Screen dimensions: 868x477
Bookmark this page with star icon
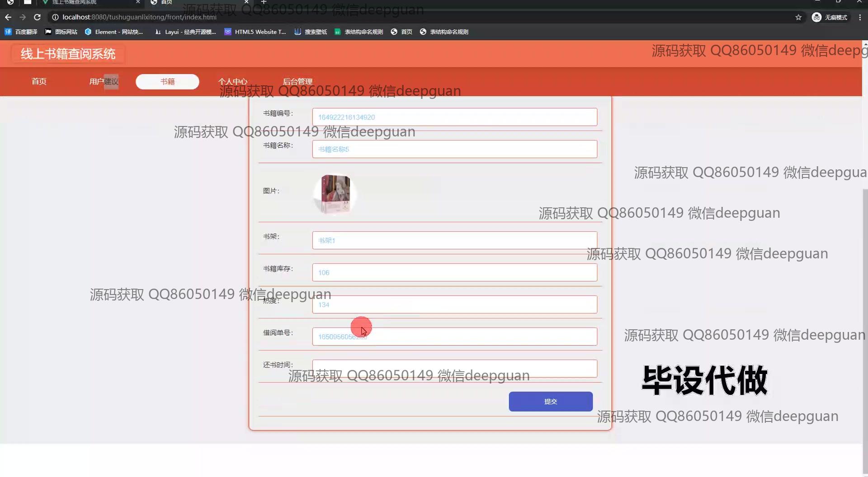coord(798,17)
